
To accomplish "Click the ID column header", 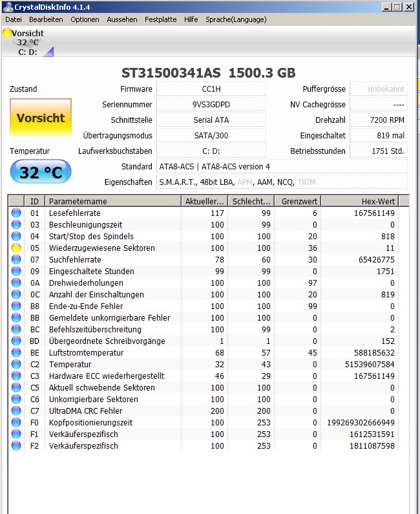I will (34, 201).
